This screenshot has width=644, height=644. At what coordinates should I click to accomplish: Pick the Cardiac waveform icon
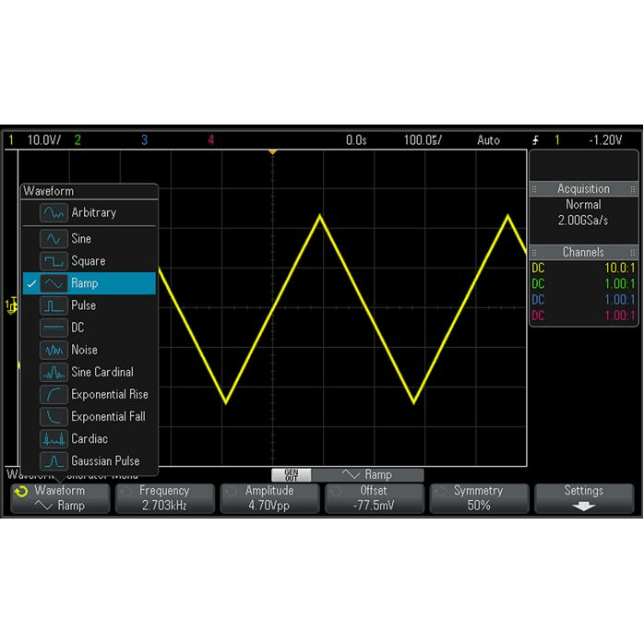click(54, 438)
